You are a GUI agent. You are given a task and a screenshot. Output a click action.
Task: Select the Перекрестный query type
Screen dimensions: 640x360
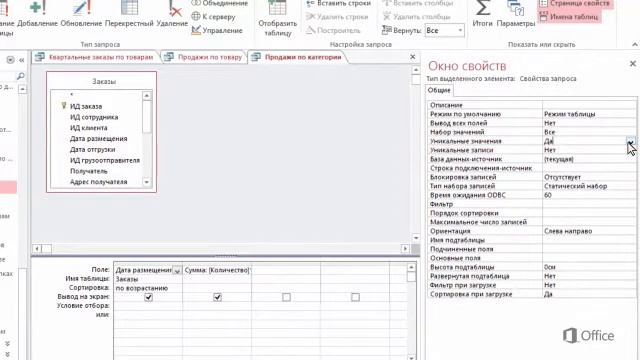[129, 14]
